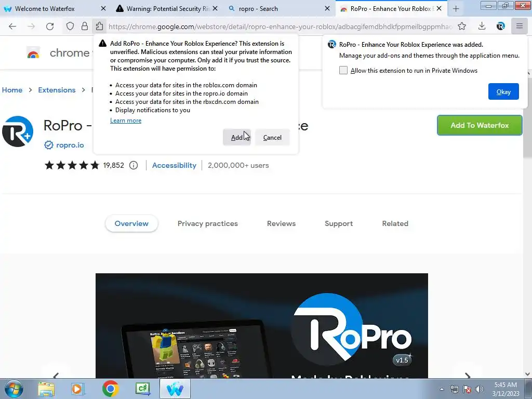Click the 2,000,000+ users text

(x=238, y=165)
